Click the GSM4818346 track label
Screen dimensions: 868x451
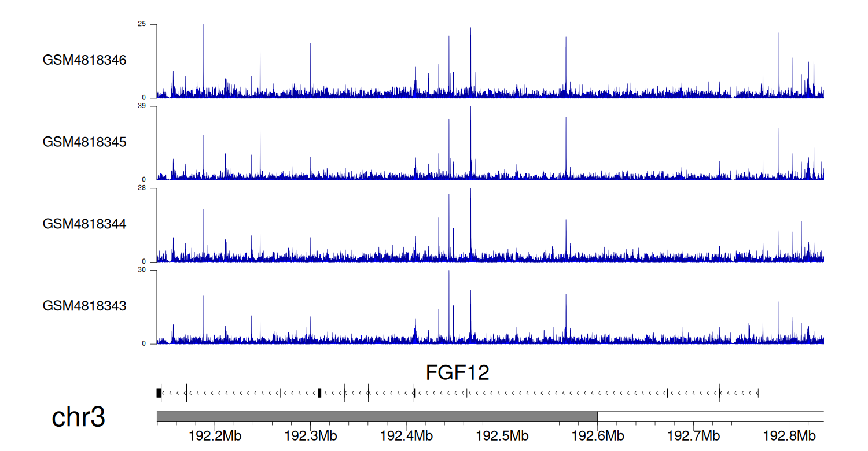(84, 60)
